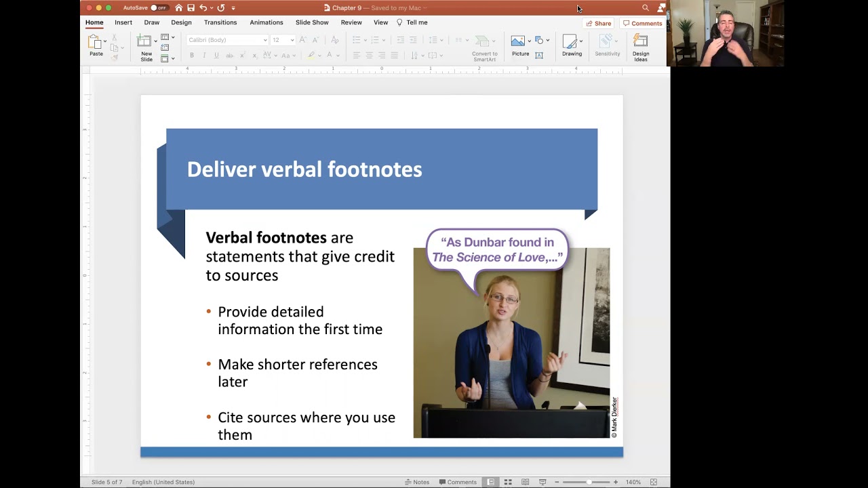Image resolution: width=868 pixels, height=488 pixels.
Task: Open the undo history dropdown arrow
Action: coord(210,8)
